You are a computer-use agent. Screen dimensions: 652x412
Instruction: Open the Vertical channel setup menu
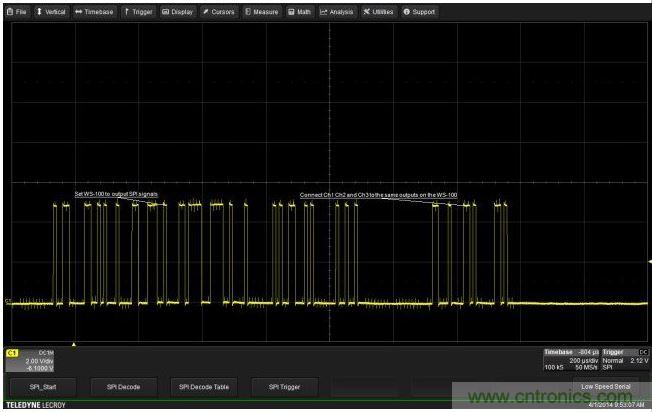pos(51,12)
